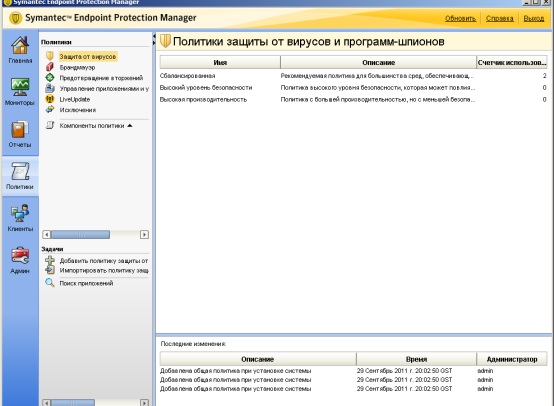Image resolution: width=554 pixels, height=406 pixels.
Task: Select Управление приложениями policy type
Action: (104, 89)
